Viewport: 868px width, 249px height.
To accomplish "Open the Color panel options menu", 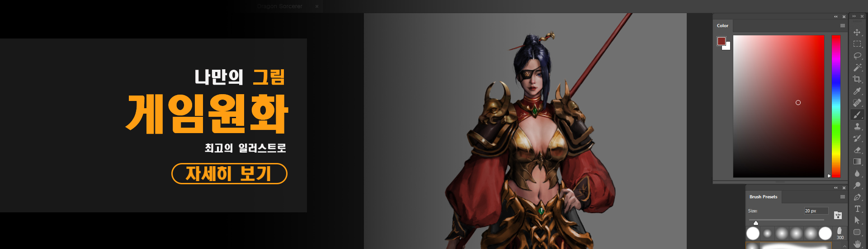I will [x=842, y=26].
